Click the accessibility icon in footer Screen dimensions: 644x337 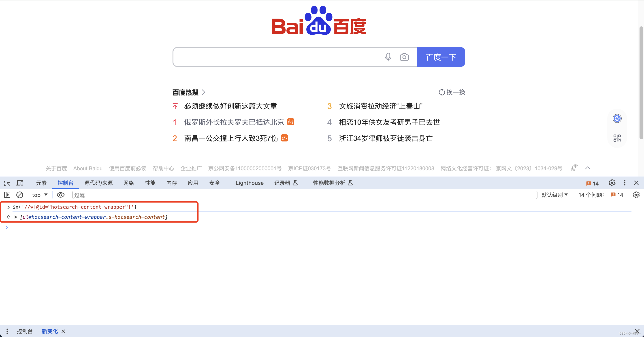[x=574, y=168]
